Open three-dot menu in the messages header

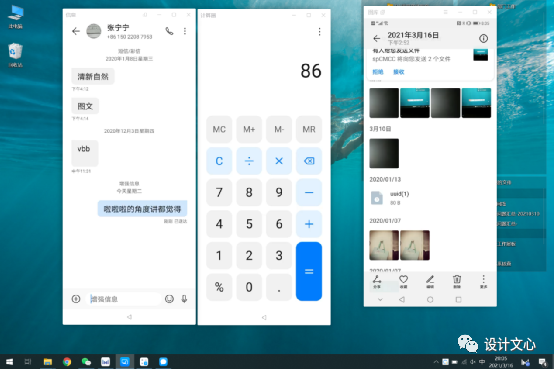point(185,31)
